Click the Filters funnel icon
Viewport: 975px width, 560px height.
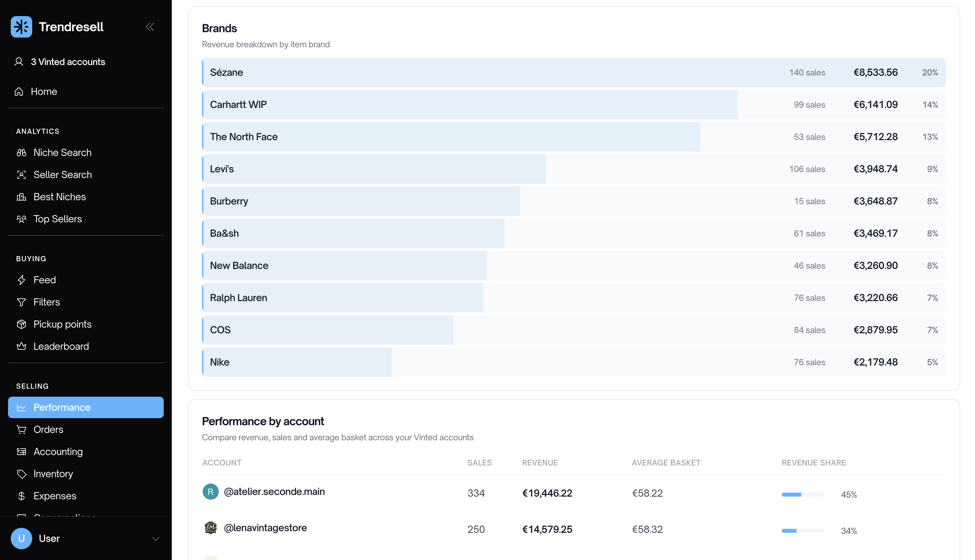[21, 302]
